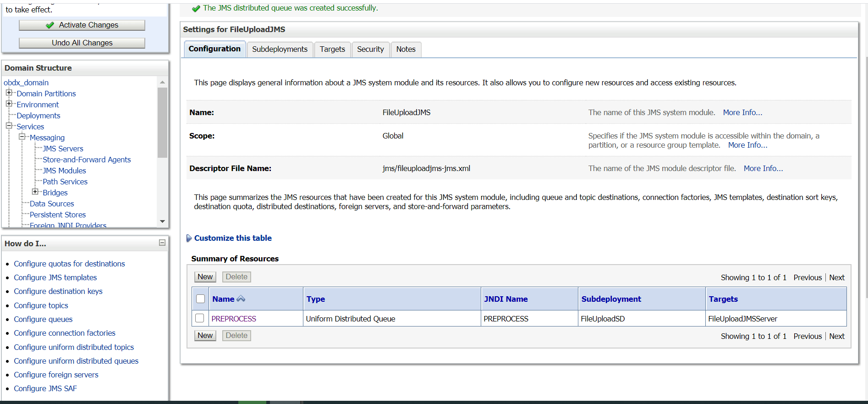Select JMS Modules in the tree
The image size is (868, 404).
[64, 171]
